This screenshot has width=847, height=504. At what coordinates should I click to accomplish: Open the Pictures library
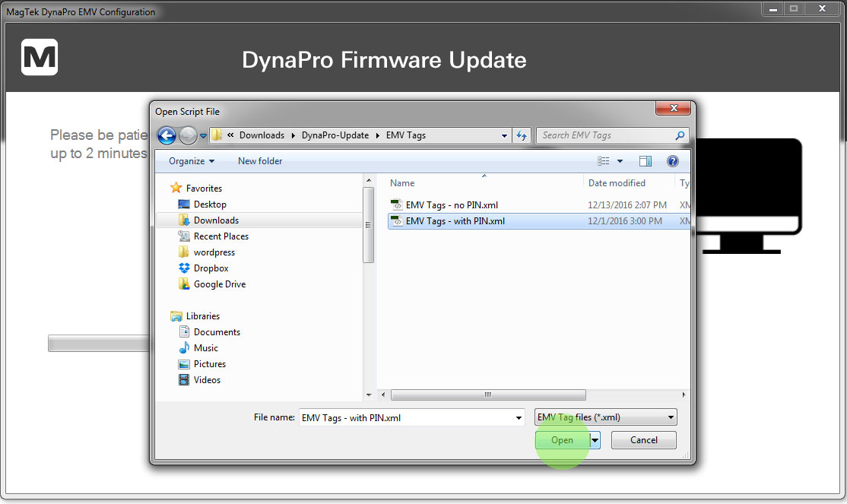click(x=210, y=364)
